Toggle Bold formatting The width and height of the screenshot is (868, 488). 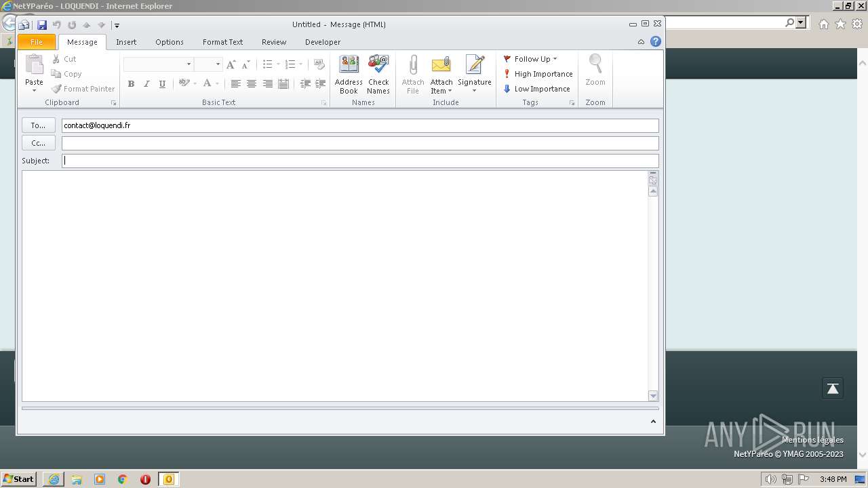[131, 84]
